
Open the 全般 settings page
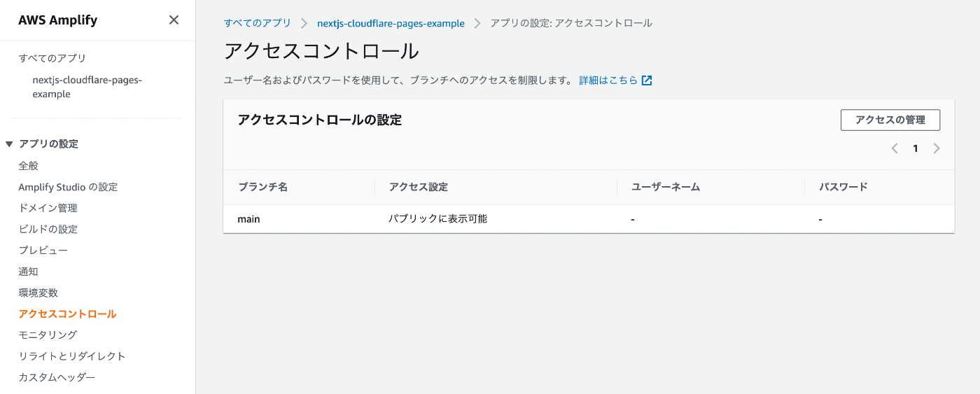coord(29,166)
